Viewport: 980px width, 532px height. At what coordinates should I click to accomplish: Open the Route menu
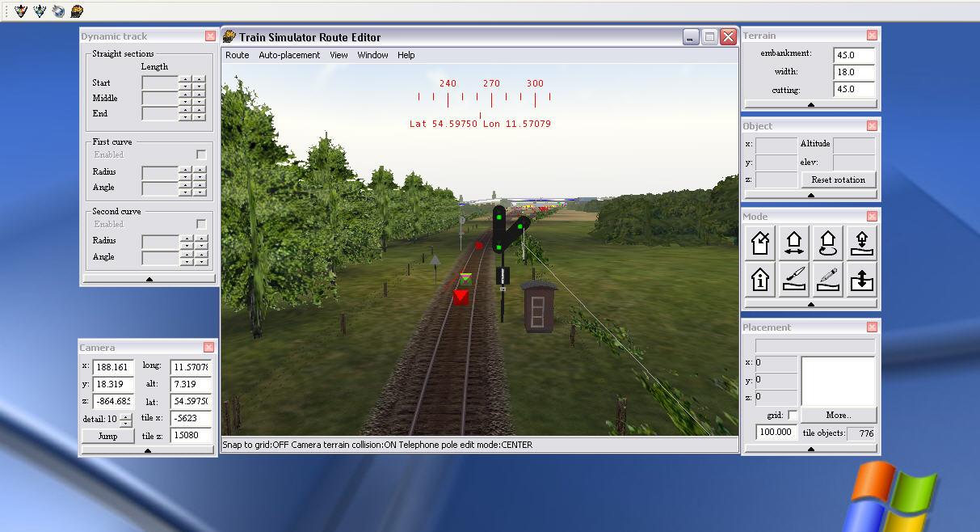coord(237,55)
